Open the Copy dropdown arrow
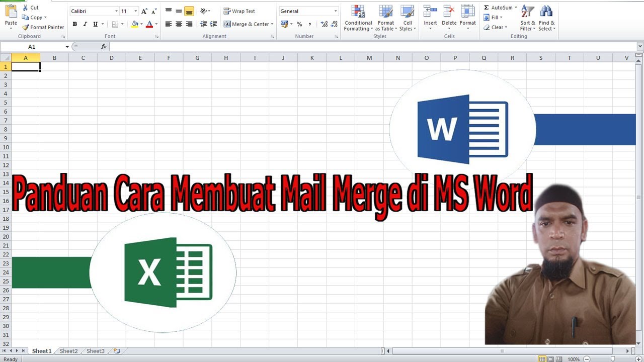The height and width of the screenshot is (362, 644). [45, 18]
